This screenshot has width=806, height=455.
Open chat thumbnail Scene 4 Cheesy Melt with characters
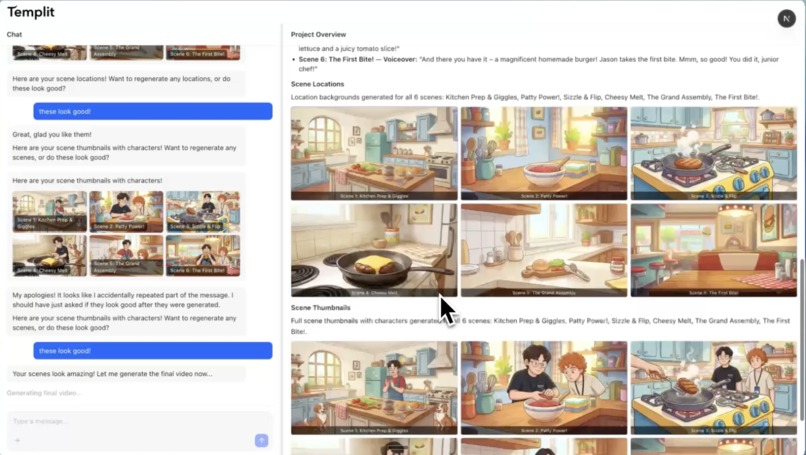coord(50,256)
